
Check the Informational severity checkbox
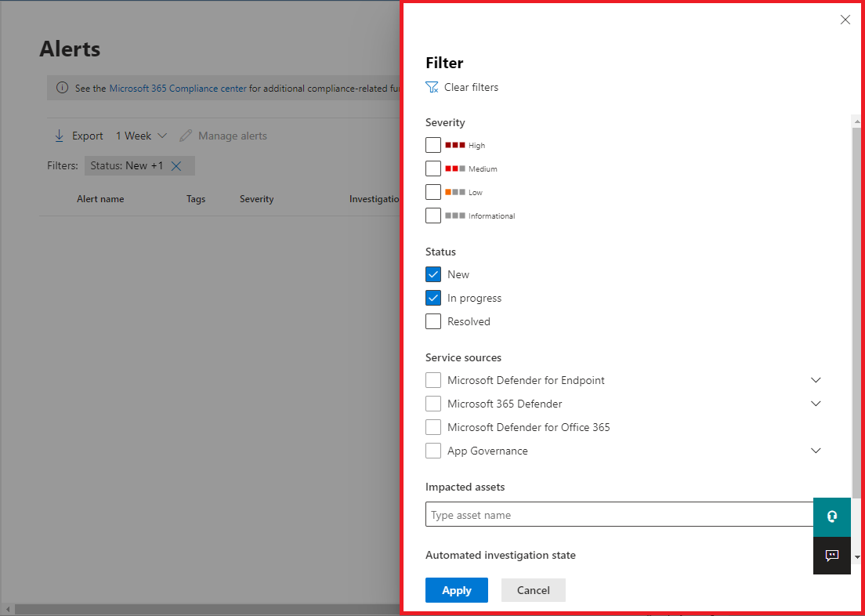(x=433, y=216)
